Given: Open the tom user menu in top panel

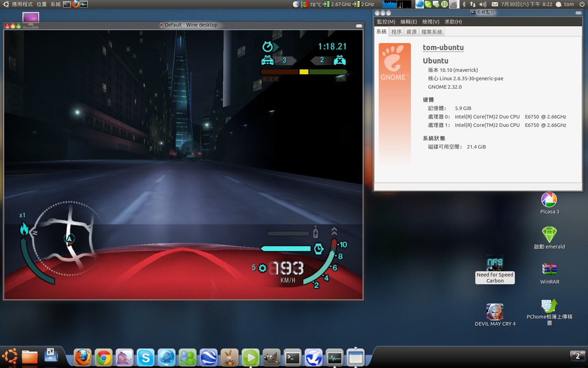Looking at the screenshot, I should [565, 4].
